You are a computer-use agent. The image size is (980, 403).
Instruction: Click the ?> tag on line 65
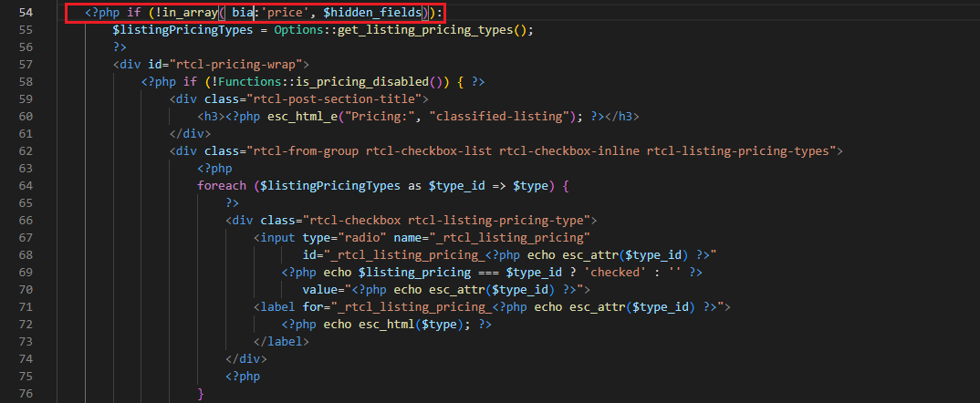tap(233, 203)
